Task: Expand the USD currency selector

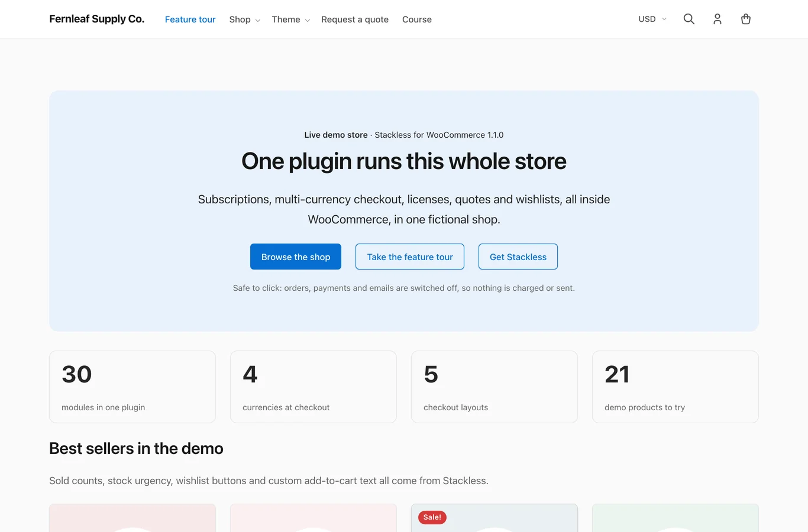Action: (652, 19)
